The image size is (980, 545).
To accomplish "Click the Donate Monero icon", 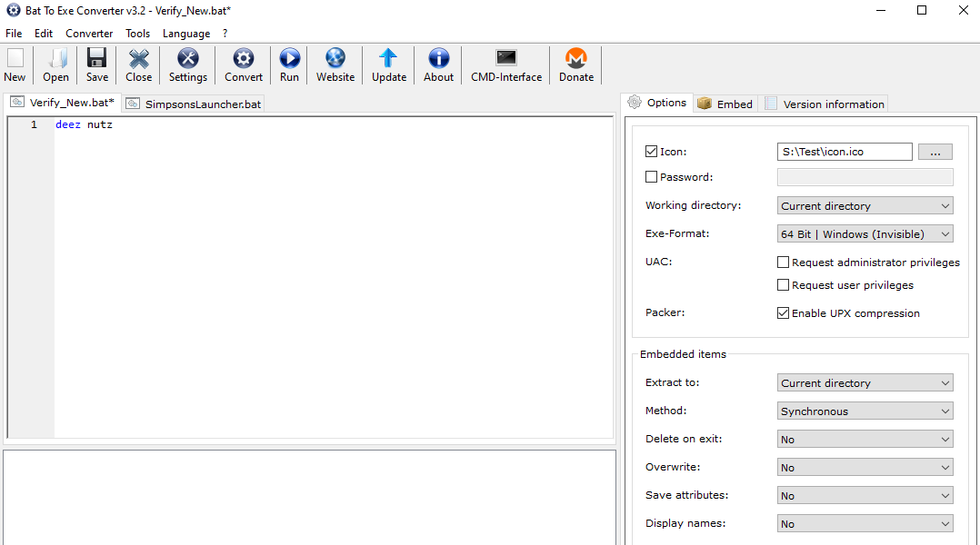I will tap(576, 58).
